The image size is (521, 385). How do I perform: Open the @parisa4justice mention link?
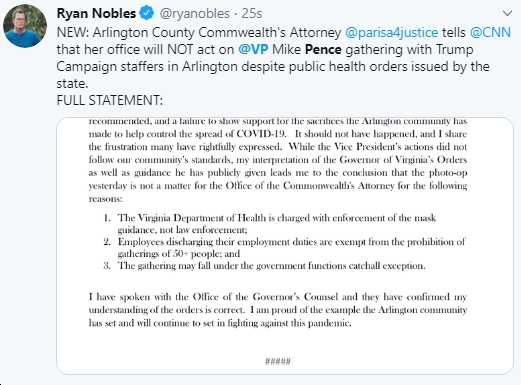click(x=392, y=33)
